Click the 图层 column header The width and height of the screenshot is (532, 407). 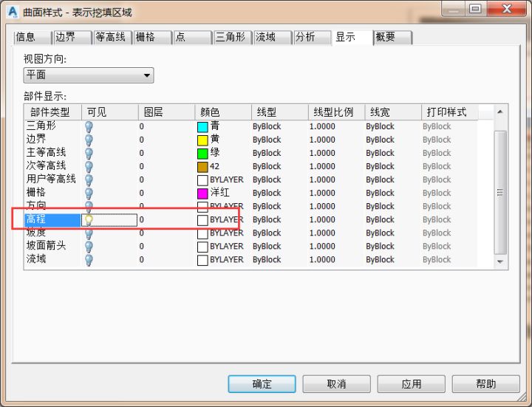[x=166, y=112]
